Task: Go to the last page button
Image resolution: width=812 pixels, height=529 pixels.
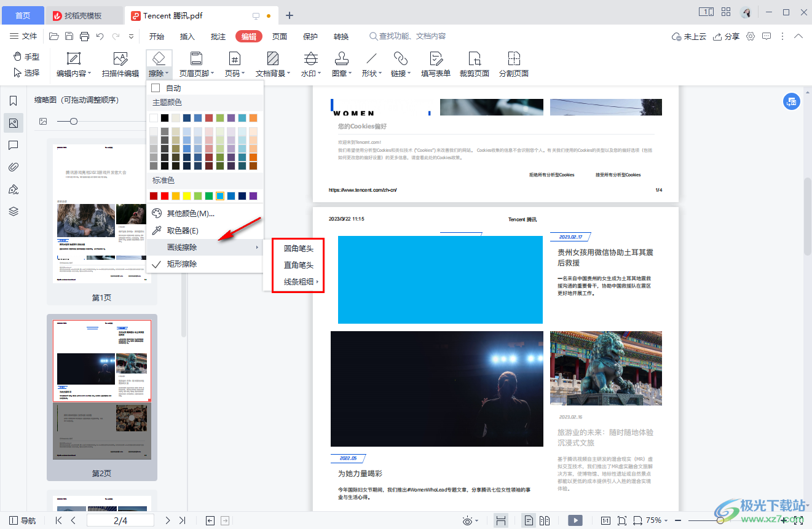Action: click(182, 520)
